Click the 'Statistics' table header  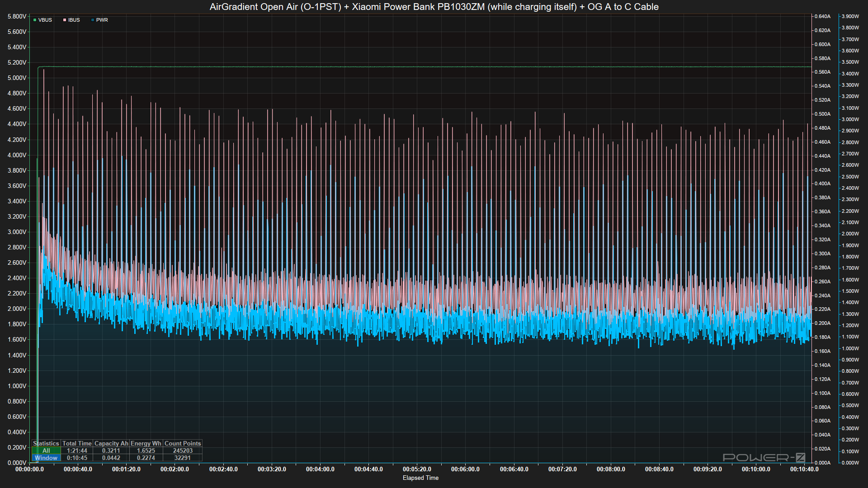click(x=46, y=443)
